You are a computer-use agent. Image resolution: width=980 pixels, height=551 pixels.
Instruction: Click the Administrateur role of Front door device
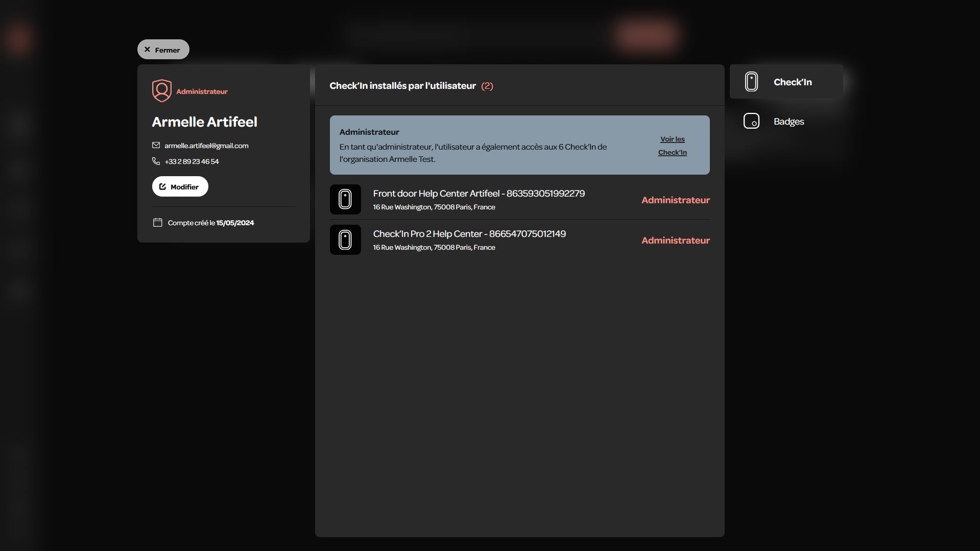(x=675, y=200)
